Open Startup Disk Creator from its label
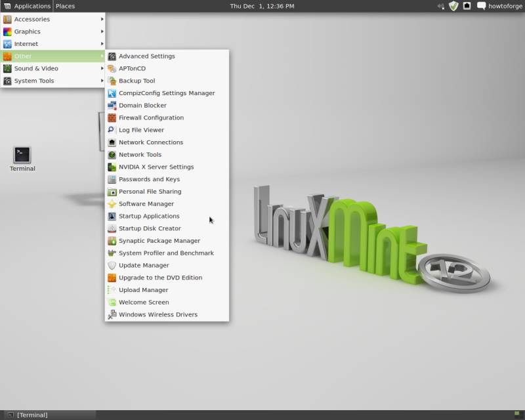Image resolution: width=525 pixels, height=420 pixels. tap(150, 228)
